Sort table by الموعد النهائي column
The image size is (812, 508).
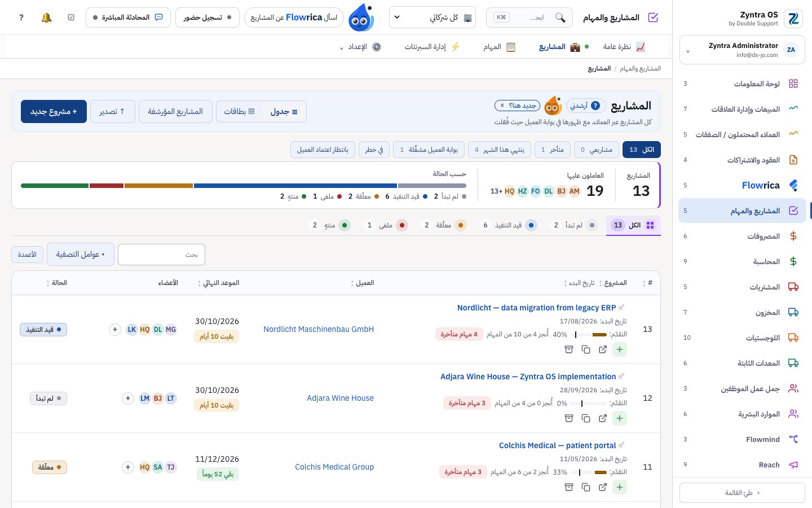[x=218, y=283]
